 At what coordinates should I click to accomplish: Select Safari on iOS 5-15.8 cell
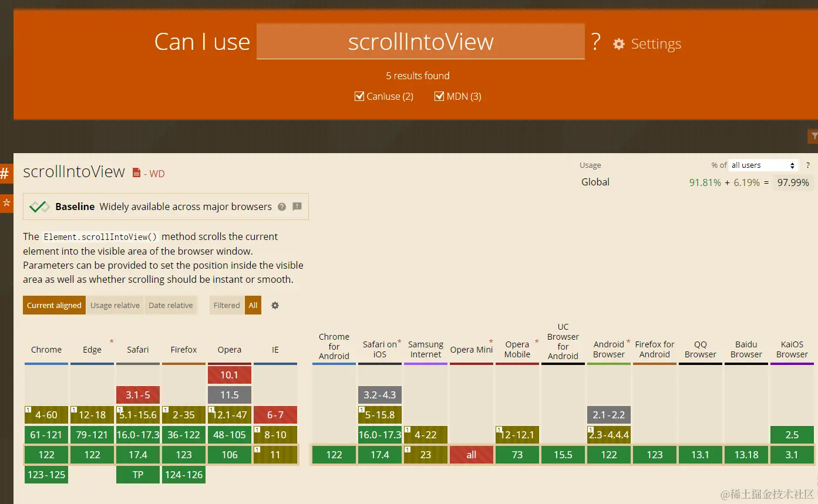(380, 415)
